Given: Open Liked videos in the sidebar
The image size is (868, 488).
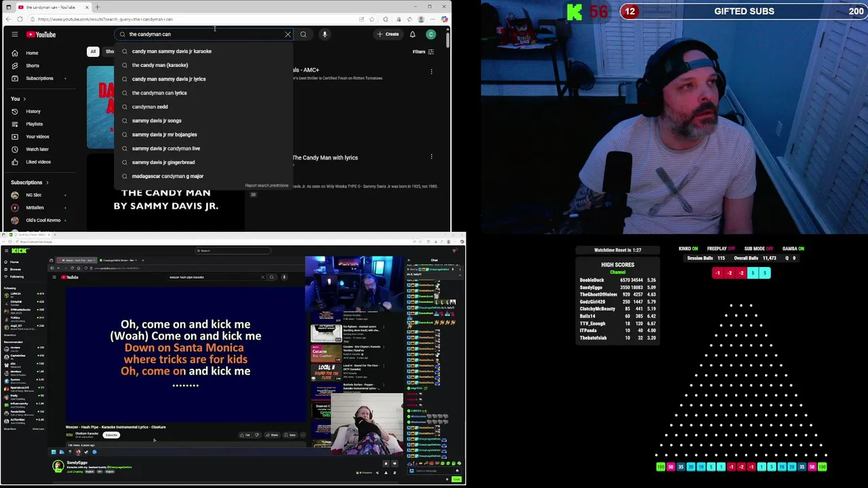Looking at the screenshot, I should pyautogui.click(x=38, y=162).
